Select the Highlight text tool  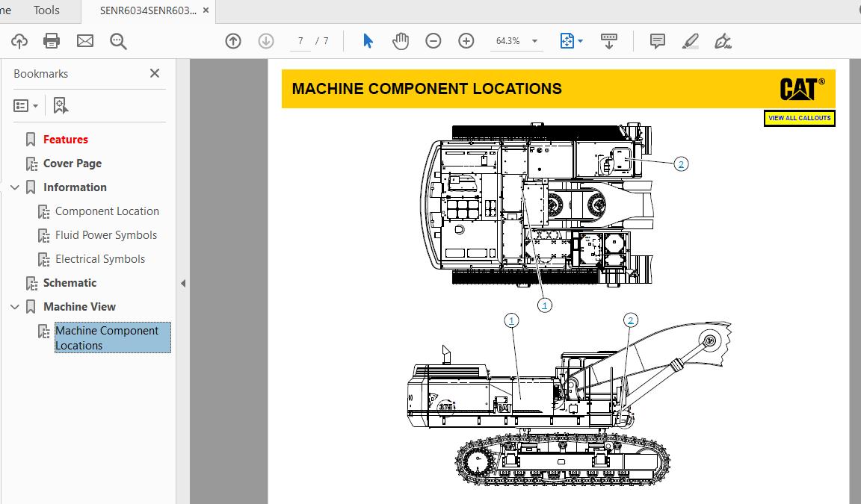(690, 41)
